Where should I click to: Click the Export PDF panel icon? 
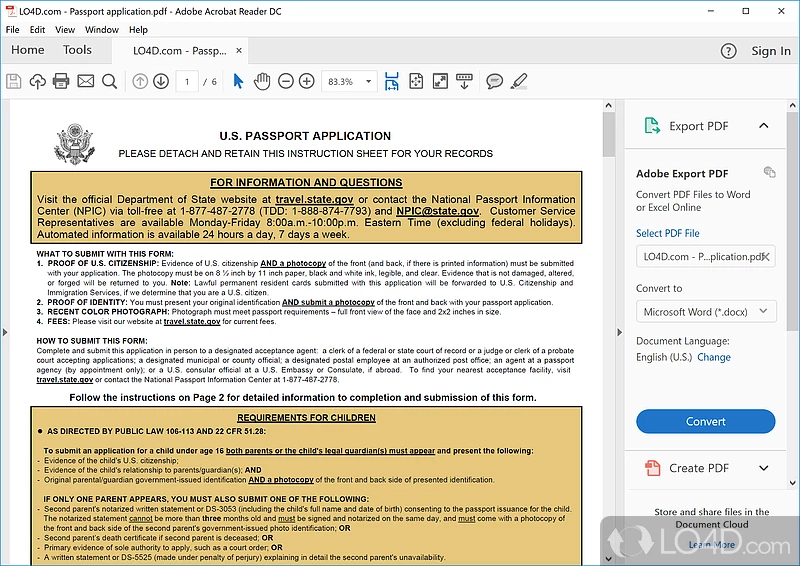pos(652,126)
